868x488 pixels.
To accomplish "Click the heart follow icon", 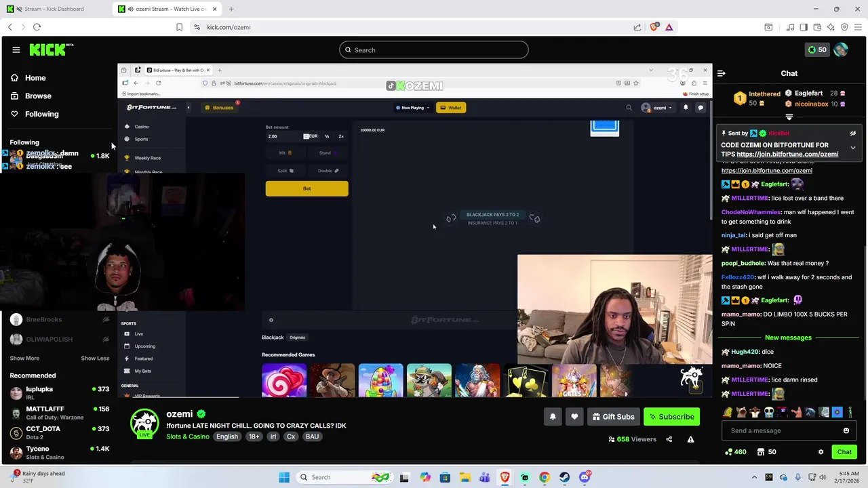I will click(574, 417).
